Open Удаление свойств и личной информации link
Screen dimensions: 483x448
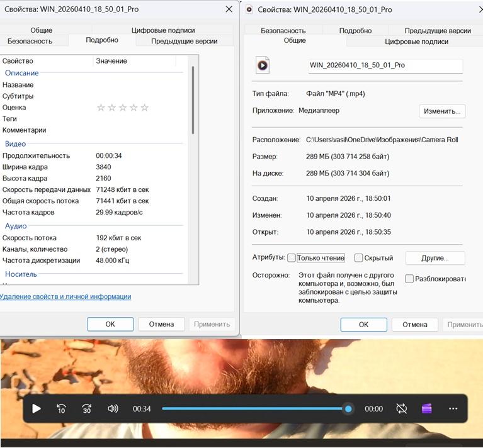(65, 296)
